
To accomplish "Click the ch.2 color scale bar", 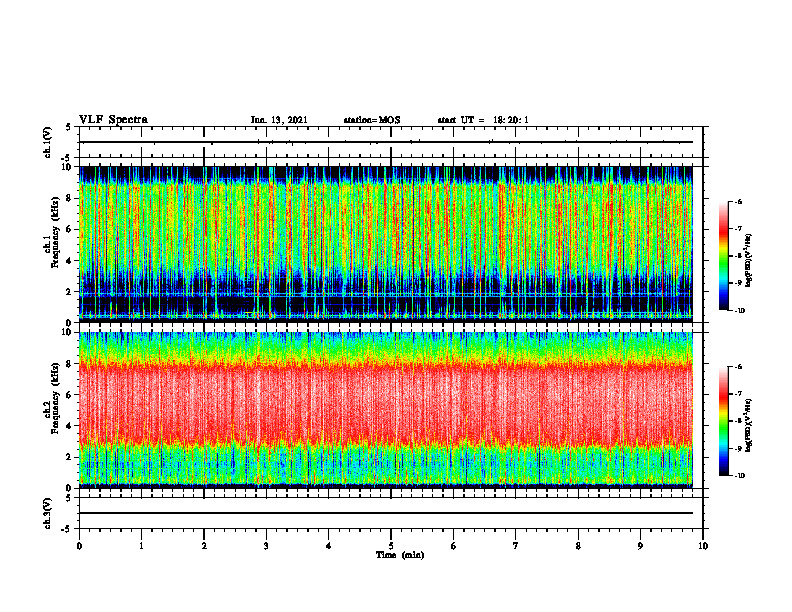I will tap(723, 421).
